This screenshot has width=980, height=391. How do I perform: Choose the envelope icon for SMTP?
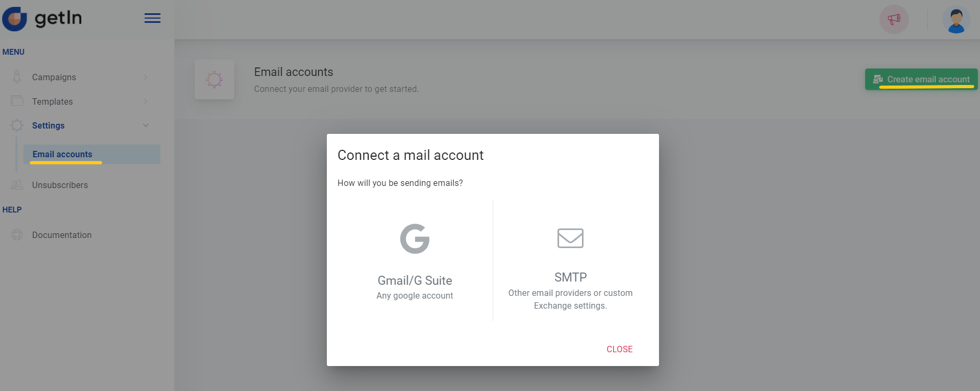click(x=570, y=239)
